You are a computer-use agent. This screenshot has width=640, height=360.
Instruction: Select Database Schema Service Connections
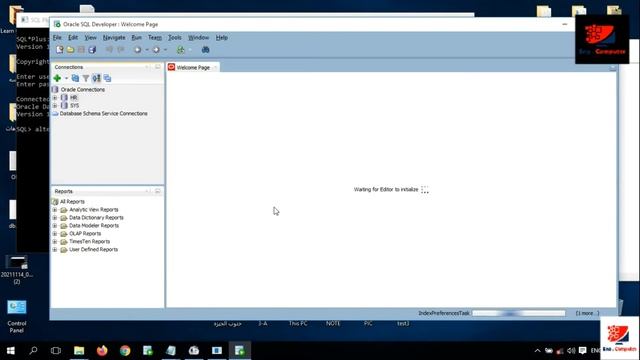[104, 113]
